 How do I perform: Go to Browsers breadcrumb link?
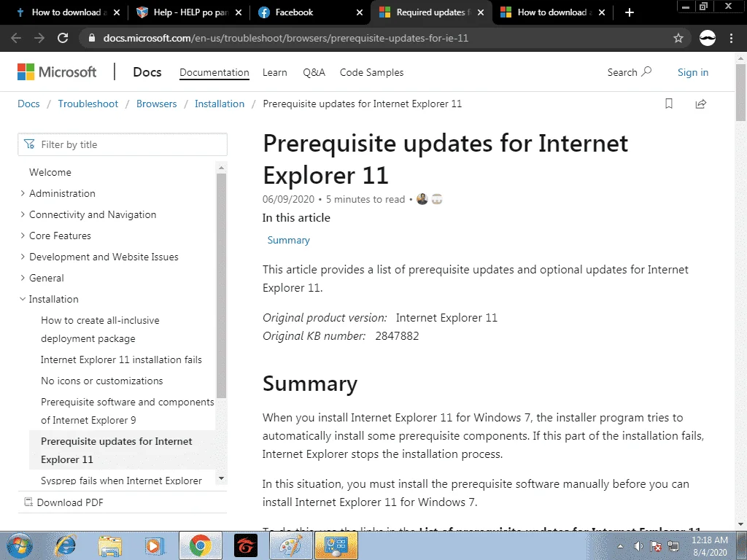(156, 104)
